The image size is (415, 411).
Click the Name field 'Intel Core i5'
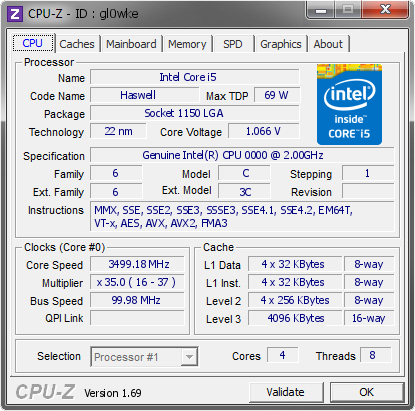195,77
